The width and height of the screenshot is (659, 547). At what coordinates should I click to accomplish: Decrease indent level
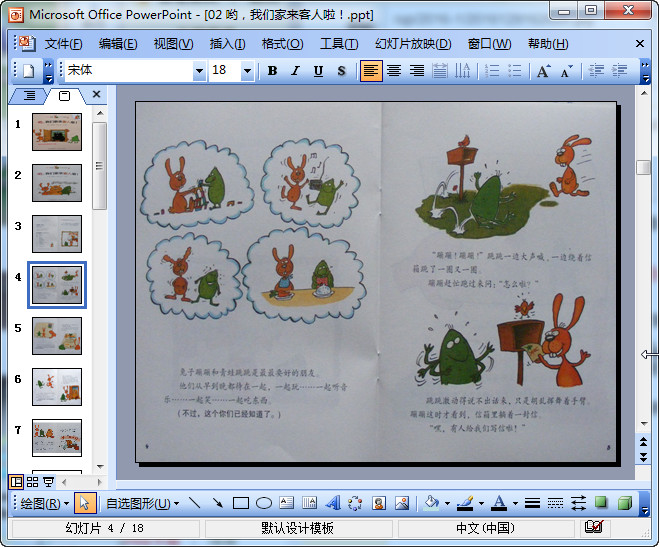pyautogui.click(x=596, y=71)
